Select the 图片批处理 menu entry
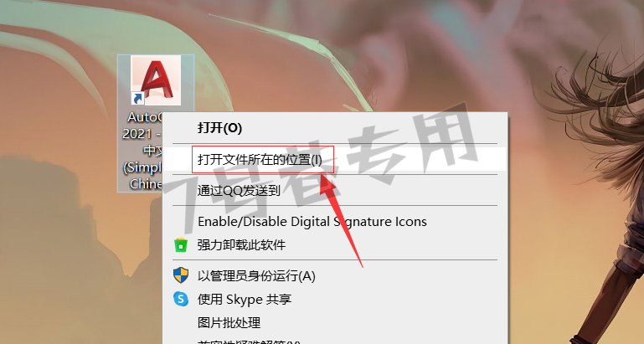 pos(229,322)
